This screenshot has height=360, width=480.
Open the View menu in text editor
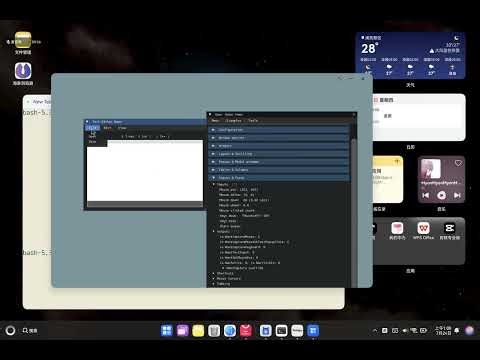click(x=122, y=128)
